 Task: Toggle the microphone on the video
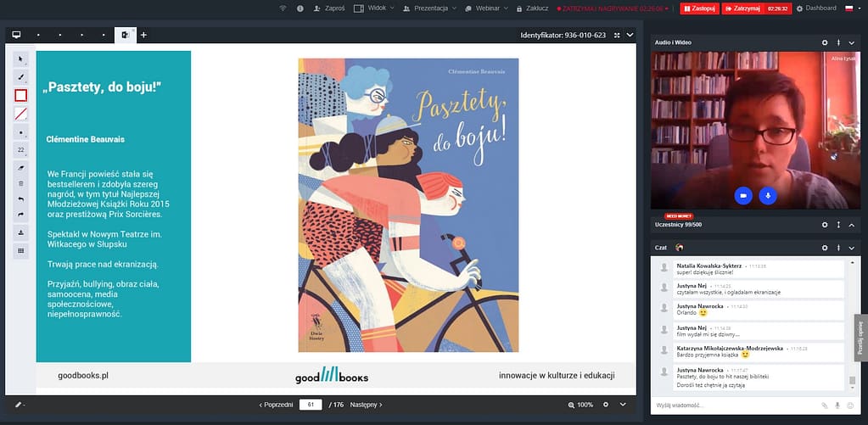click(768, 195)
